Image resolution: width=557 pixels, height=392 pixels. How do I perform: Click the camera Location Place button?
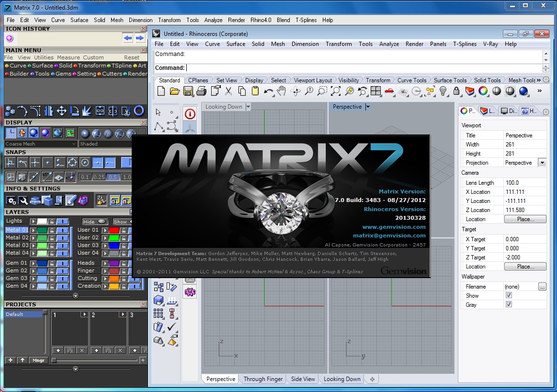[525, 219]
